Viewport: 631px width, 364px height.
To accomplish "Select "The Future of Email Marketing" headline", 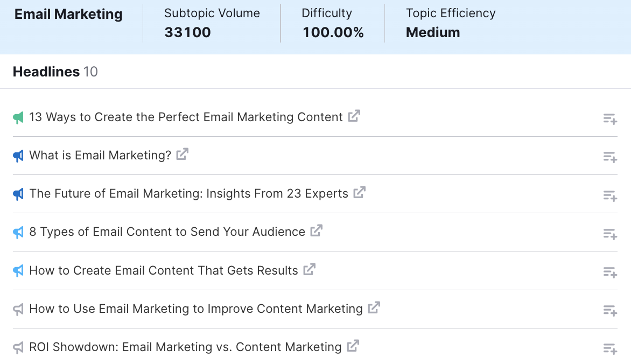I will [190, 193].
